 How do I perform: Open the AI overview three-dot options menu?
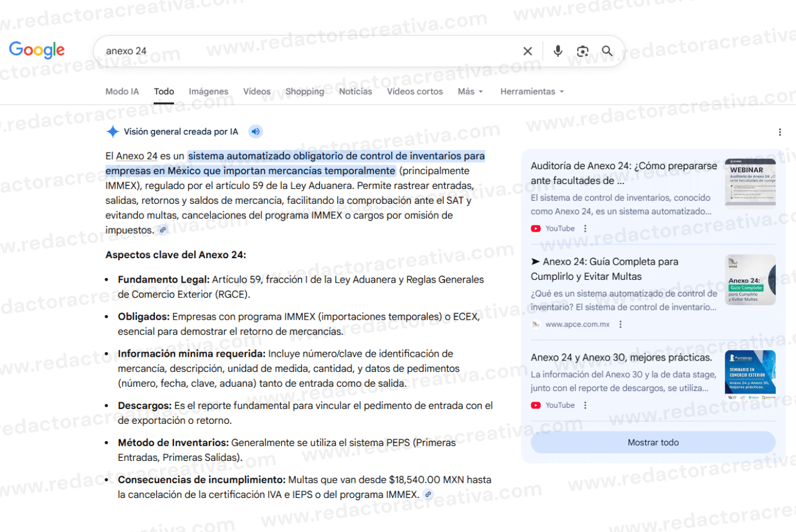point(780,132)
